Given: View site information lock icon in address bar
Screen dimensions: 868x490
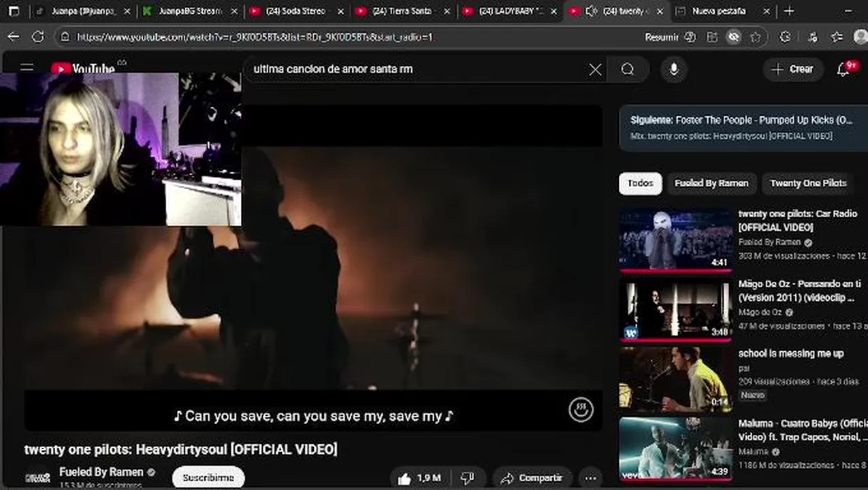Looking at the screenshot, I should point(65,37).
